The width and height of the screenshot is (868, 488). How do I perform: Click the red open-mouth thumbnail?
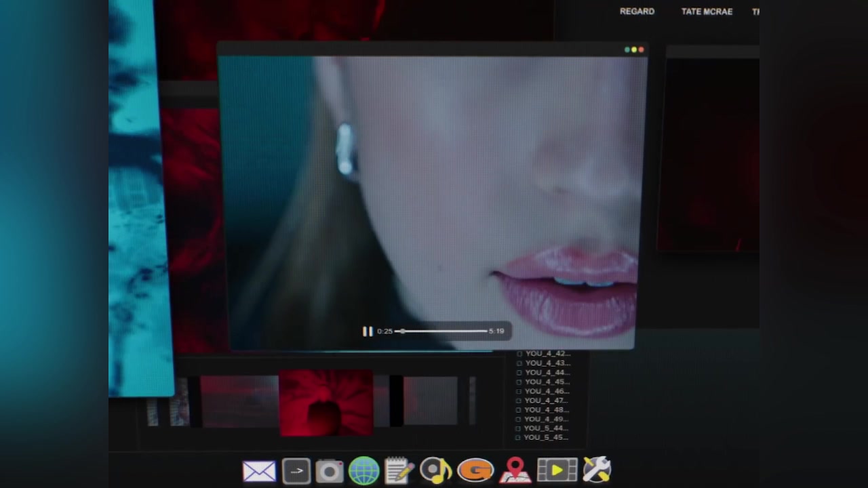pos(325,403)
